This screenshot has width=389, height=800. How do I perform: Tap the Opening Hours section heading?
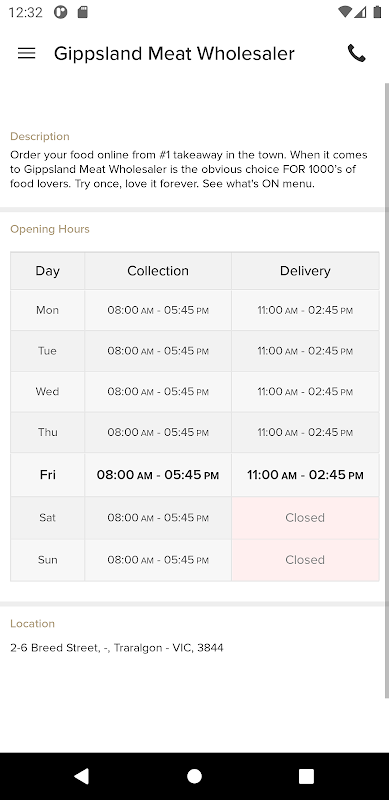(50, 229)
